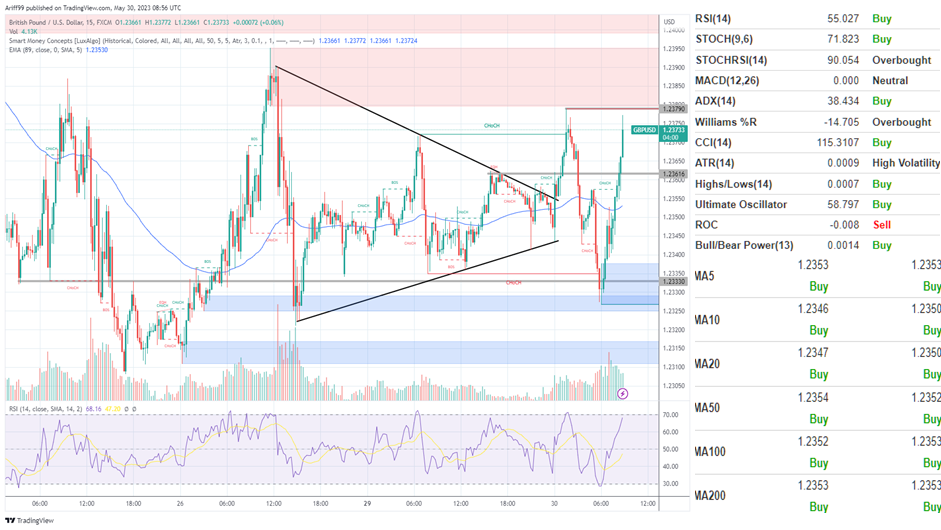Click the Ariff99 published on TradingView text
This screenshot has width=941, height=530.
[x=90, y=7]
